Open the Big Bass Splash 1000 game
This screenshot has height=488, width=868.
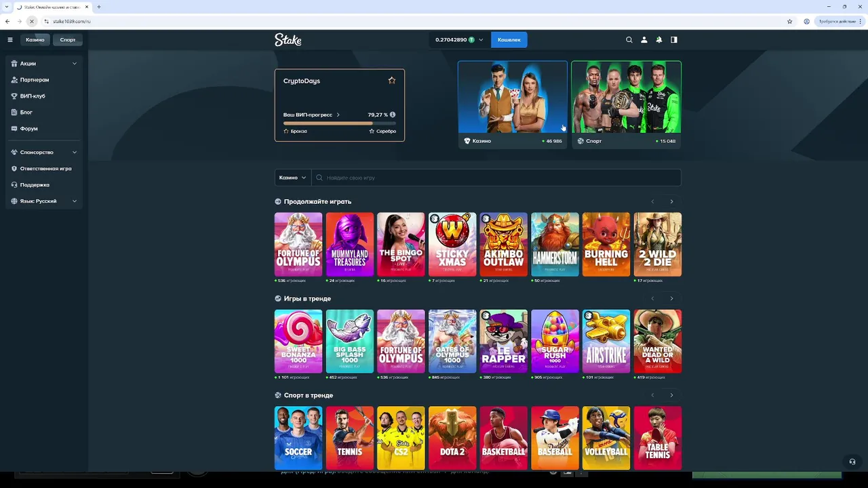tap(350, 342)
